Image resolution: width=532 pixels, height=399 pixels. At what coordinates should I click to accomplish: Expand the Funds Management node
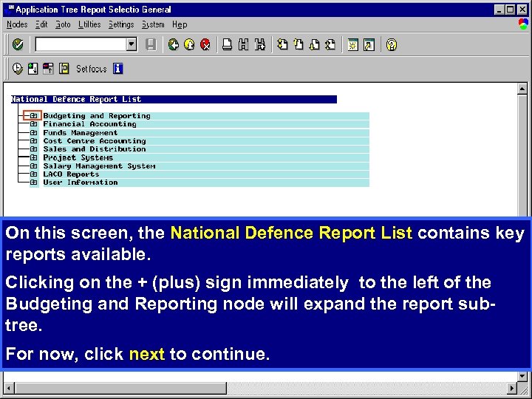click(33, 132)
